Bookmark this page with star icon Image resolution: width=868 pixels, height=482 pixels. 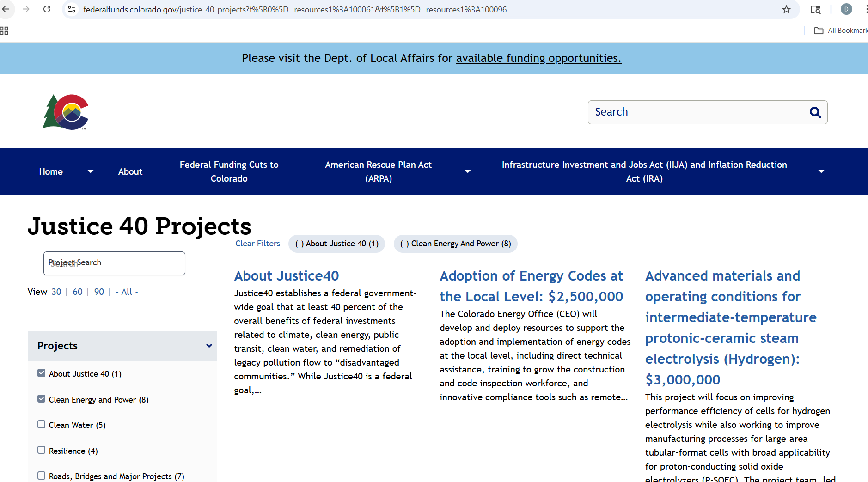786,9
